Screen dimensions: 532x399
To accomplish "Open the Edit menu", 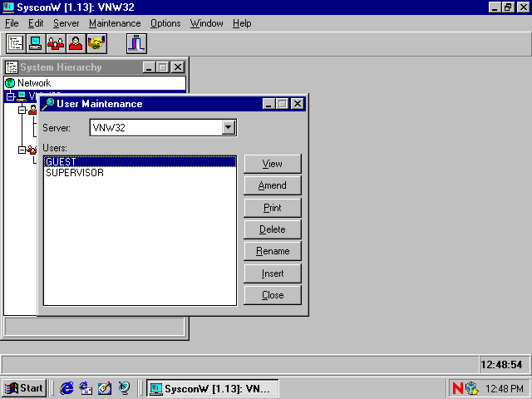I will click(36, 23).
